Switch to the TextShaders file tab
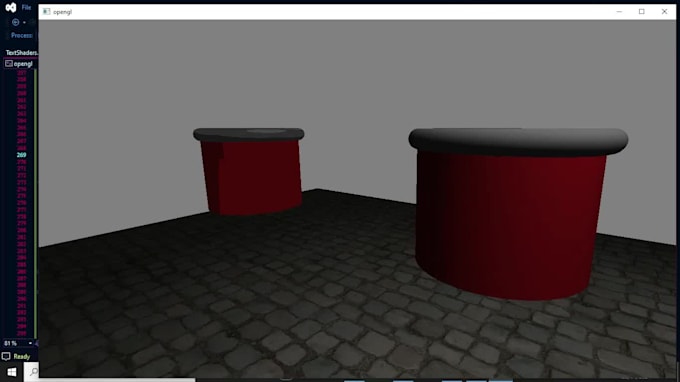680x382 pixels. point(21,52)
